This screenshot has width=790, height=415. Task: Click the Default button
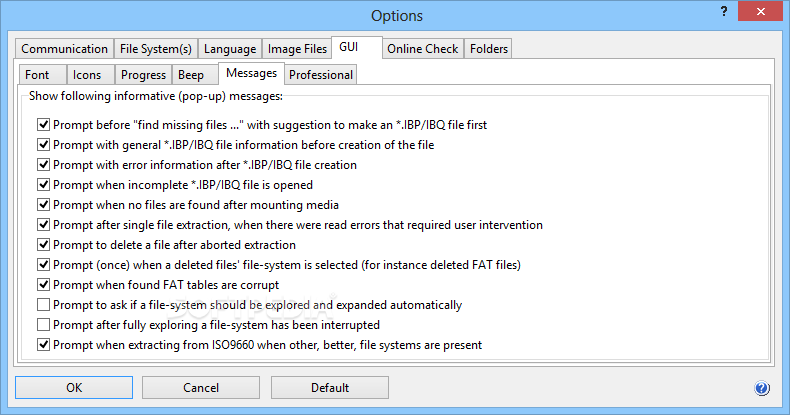pos(330,388)
